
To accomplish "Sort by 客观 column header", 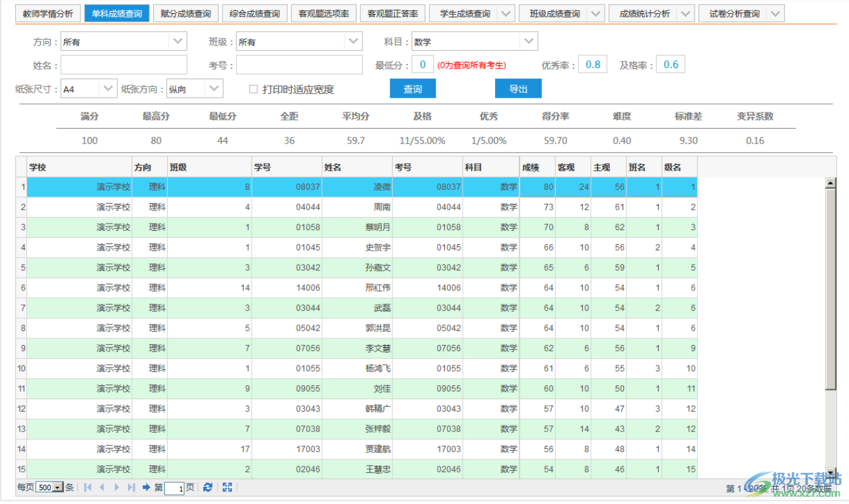I will coord(573,168).
